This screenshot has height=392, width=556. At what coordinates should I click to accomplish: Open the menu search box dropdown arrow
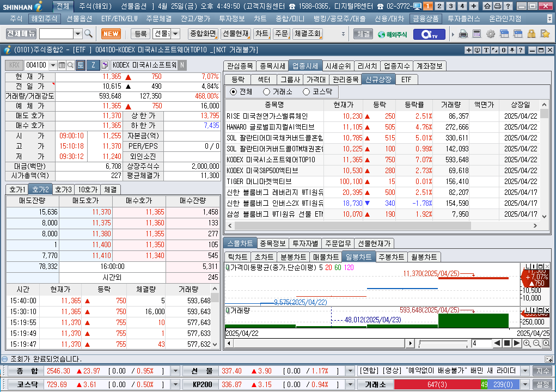pyautogui.click(x=78, y=34)
